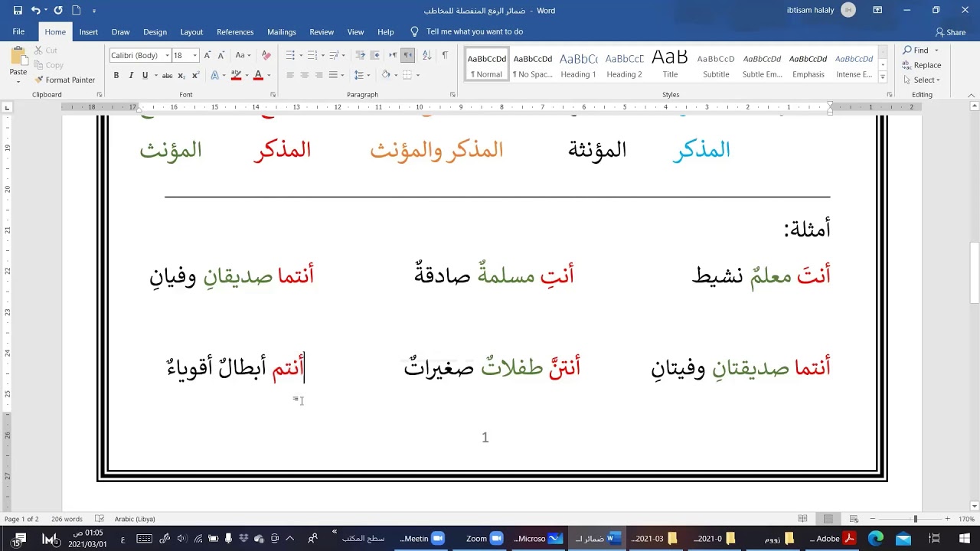Go to the Mailings tab
Screen dimensions: 980x551
(x=282, y=32)
